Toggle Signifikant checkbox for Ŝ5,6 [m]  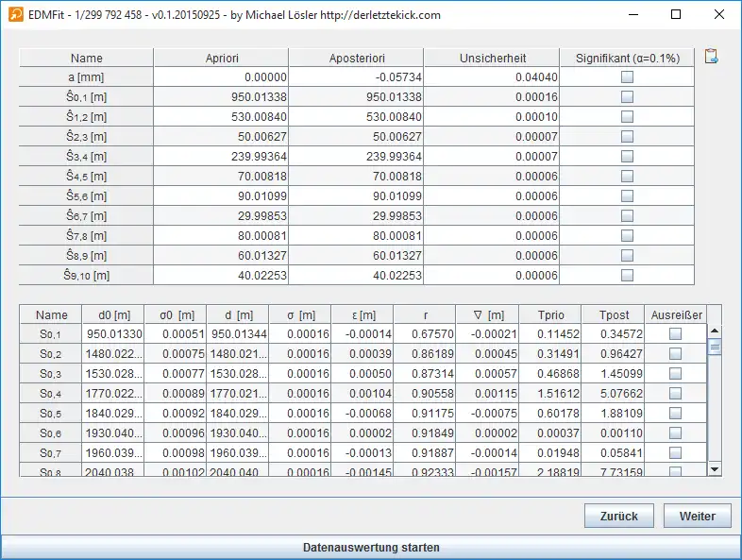click(x=627, y=196)
